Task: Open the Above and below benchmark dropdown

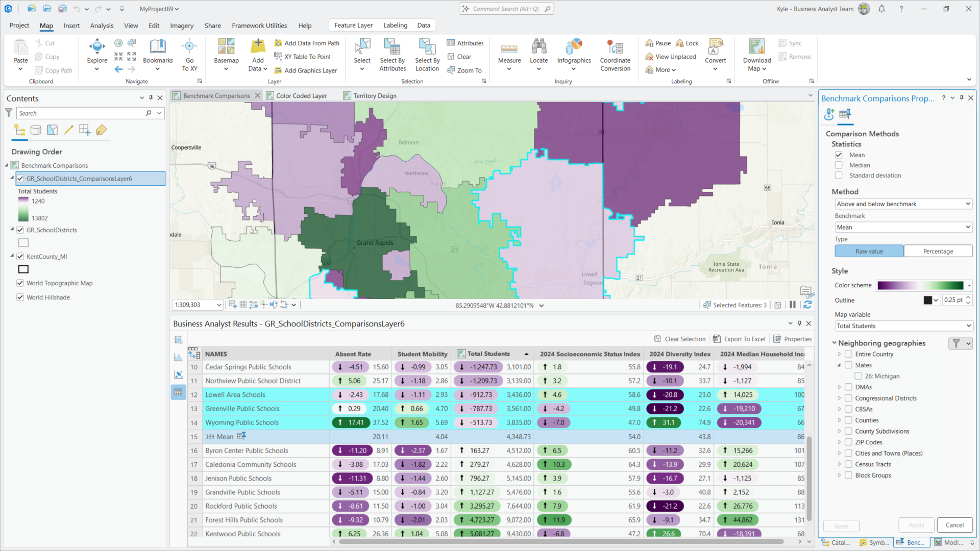Action: 903,204
